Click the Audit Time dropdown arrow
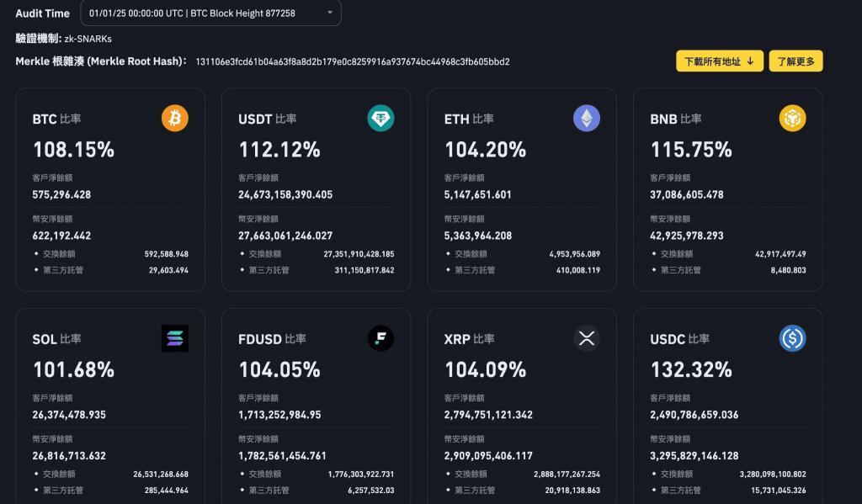 point(330,13)
